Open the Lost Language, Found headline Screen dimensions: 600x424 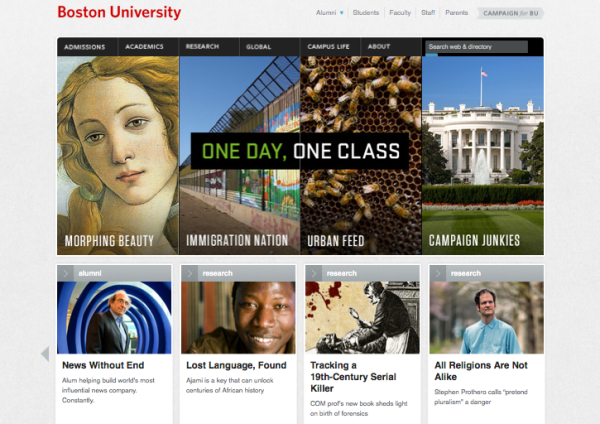(x=236, y=365)
